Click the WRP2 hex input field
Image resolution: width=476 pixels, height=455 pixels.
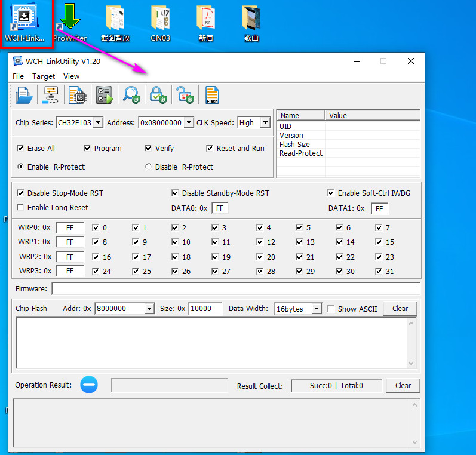(70, 257)
